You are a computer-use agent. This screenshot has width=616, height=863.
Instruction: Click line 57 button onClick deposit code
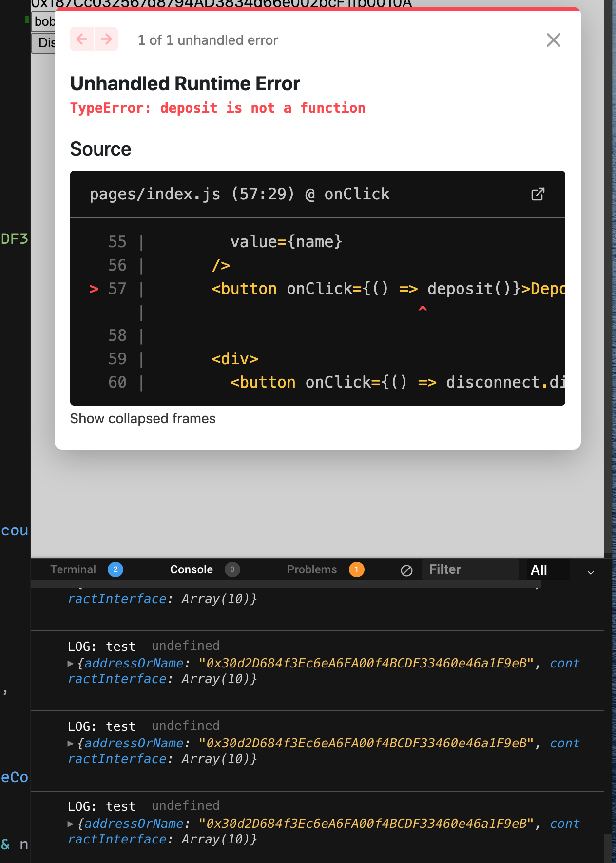(x=388, y=289)
